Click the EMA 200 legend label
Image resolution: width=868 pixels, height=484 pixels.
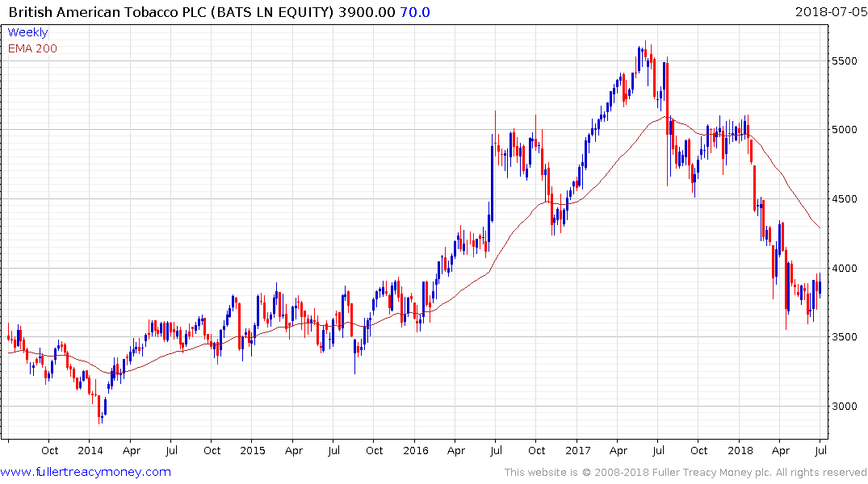[x=32, y=48]
